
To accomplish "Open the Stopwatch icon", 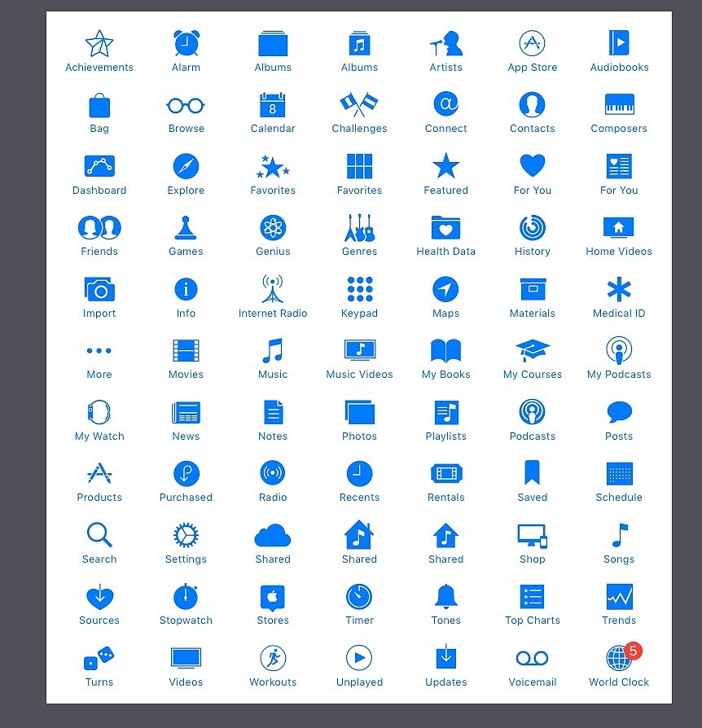I will (x=186, y=596).
